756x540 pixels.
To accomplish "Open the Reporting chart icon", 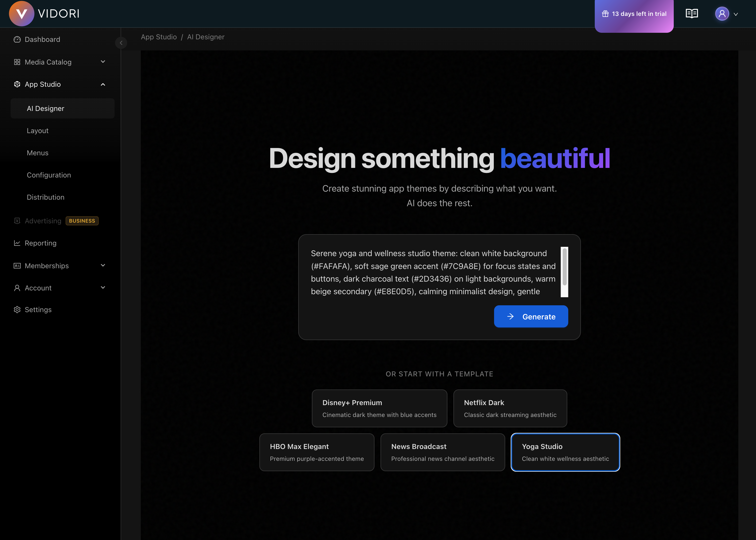I will point(17,243).
